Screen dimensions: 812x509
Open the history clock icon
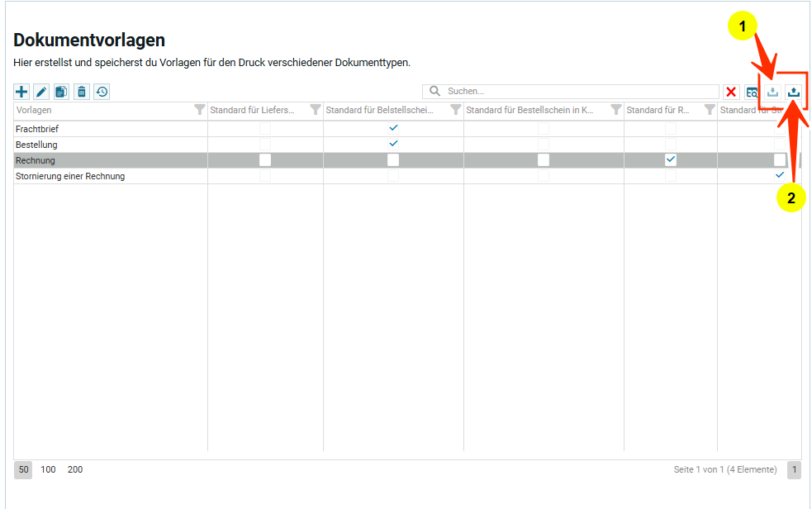click(x=102, y=92)
